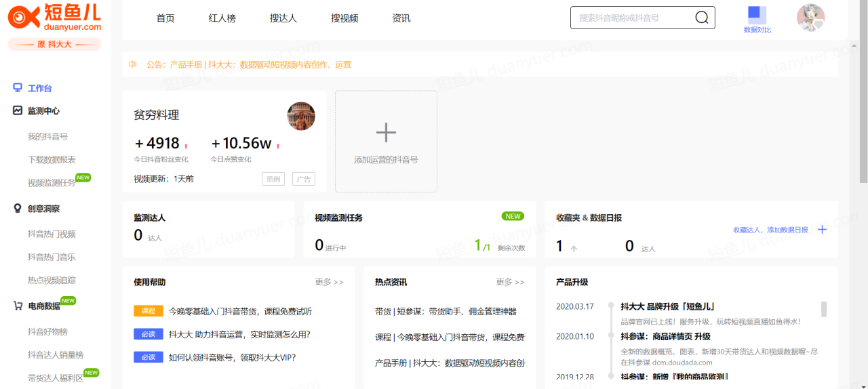Click the search magnifier icon
The height and width of the screenshot is (389, 868).
click(702, 18)
